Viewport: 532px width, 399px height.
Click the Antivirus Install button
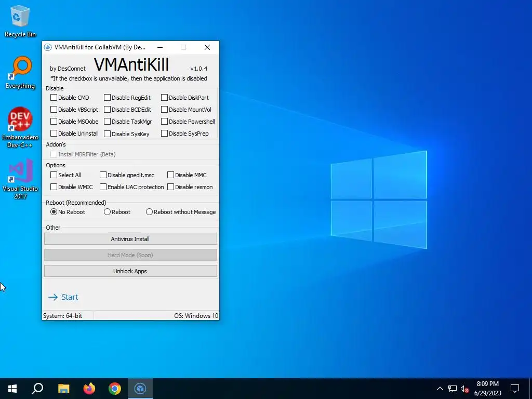coord(130,239)
